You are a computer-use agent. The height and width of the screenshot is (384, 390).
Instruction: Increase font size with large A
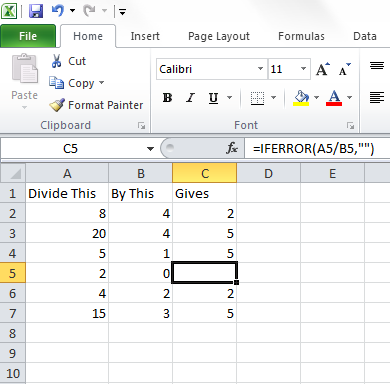(322, 69)
